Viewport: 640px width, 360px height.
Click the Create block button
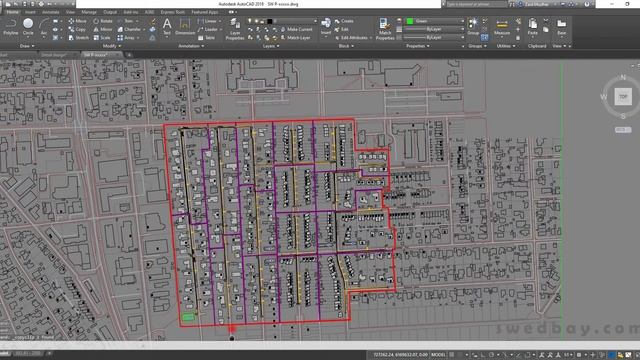344,21
